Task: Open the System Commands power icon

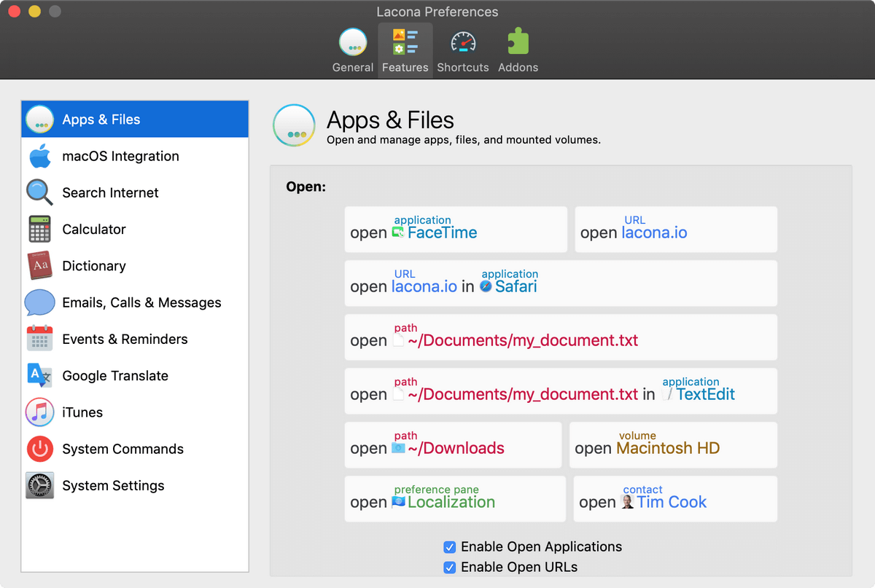Action: coord(39,449)
